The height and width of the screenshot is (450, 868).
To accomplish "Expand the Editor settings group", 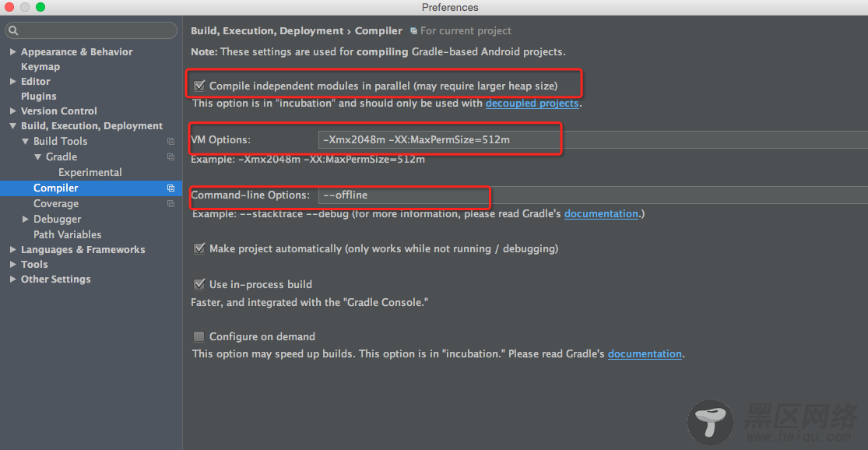I will pyautogui.click(x=12, y=82).
